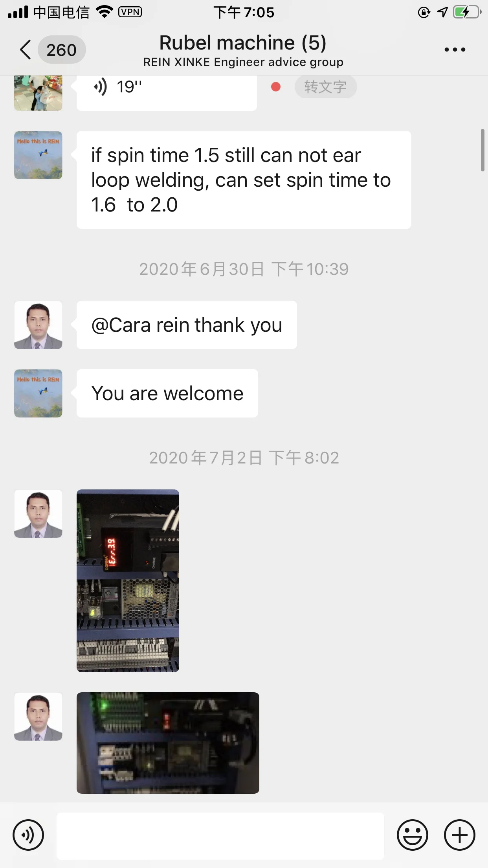488x868 pixels.
Task: Tap the chat scrollbar handle
Action: point(482,150)
